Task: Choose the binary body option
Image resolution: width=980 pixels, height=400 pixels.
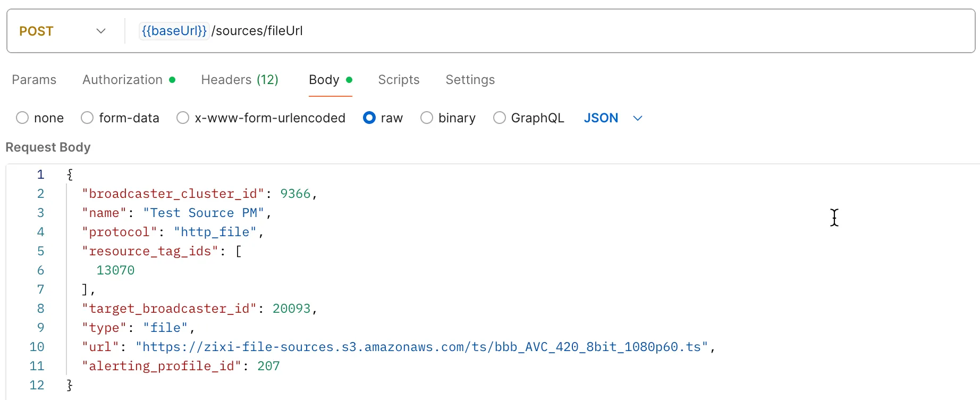Action: click(x=448, y=118)
